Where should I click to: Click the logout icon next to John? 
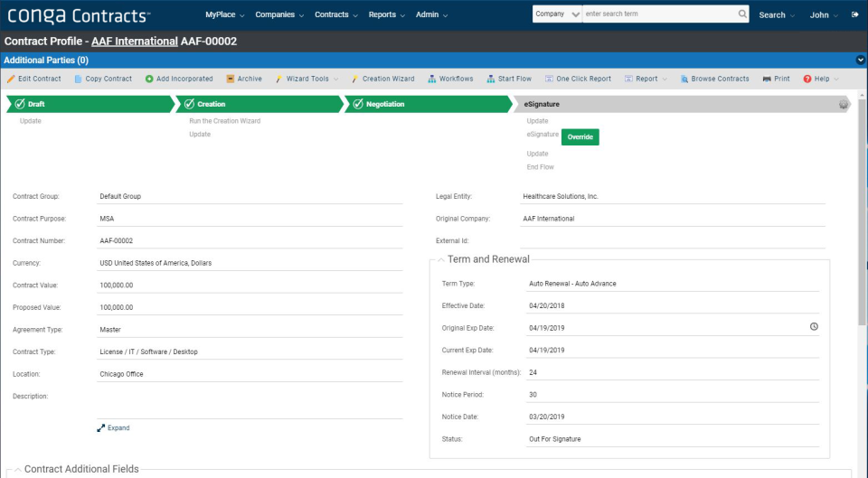point(854,15)
